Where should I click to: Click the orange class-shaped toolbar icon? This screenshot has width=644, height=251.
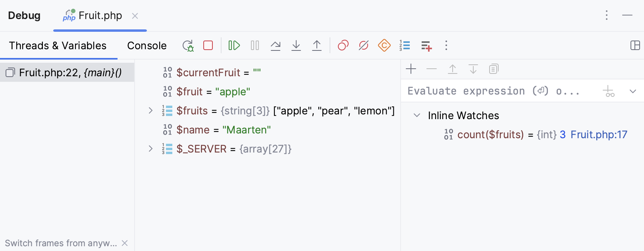384,46
